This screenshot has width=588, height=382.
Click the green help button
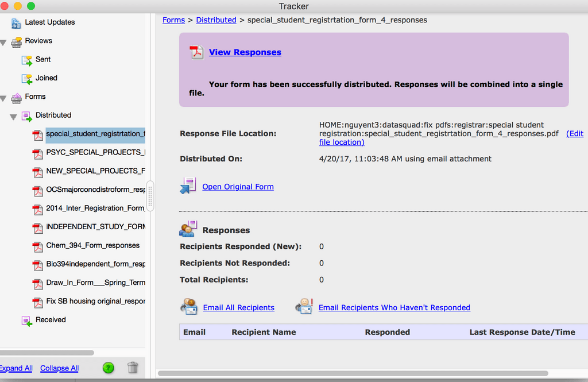pos(108,368)
